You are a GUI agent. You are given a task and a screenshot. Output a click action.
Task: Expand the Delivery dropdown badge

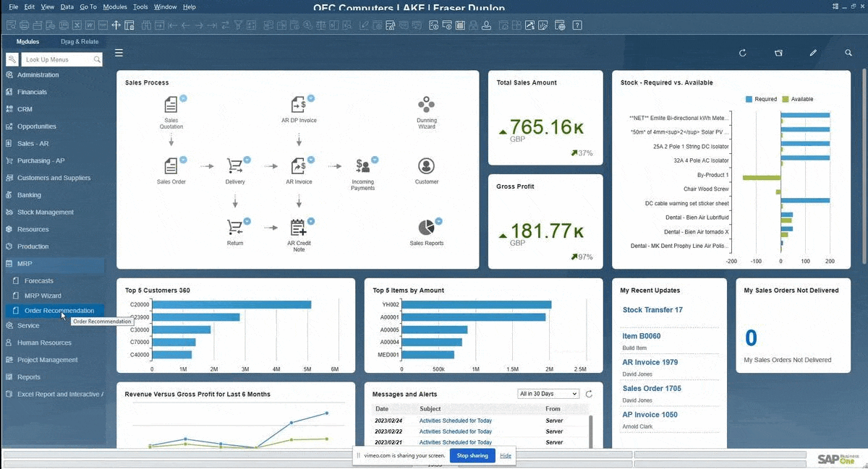click(x=247, y=160)
